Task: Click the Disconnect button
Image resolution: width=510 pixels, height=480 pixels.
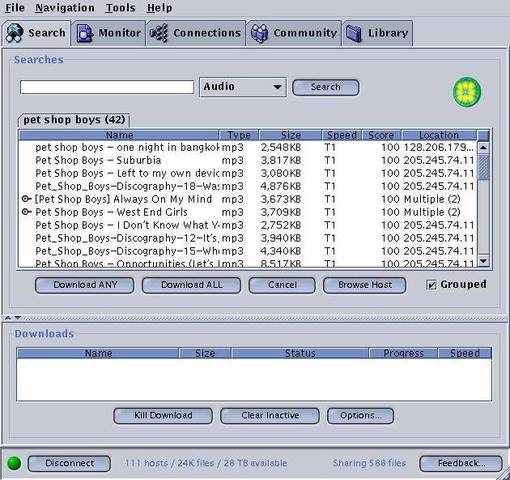Action: [69, 463]
